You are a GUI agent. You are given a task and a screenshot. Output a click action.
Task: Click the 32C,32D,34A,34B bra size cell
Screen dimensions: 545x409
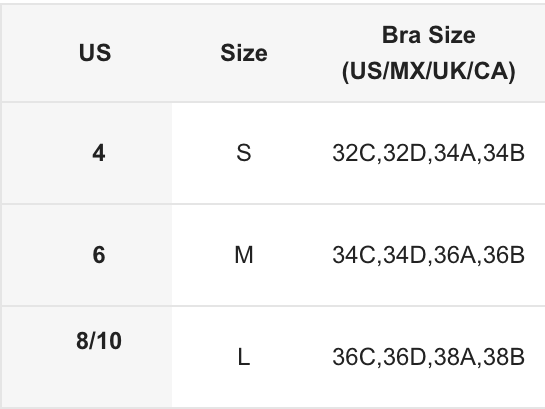pyautogui.click(x=428, y=153)
